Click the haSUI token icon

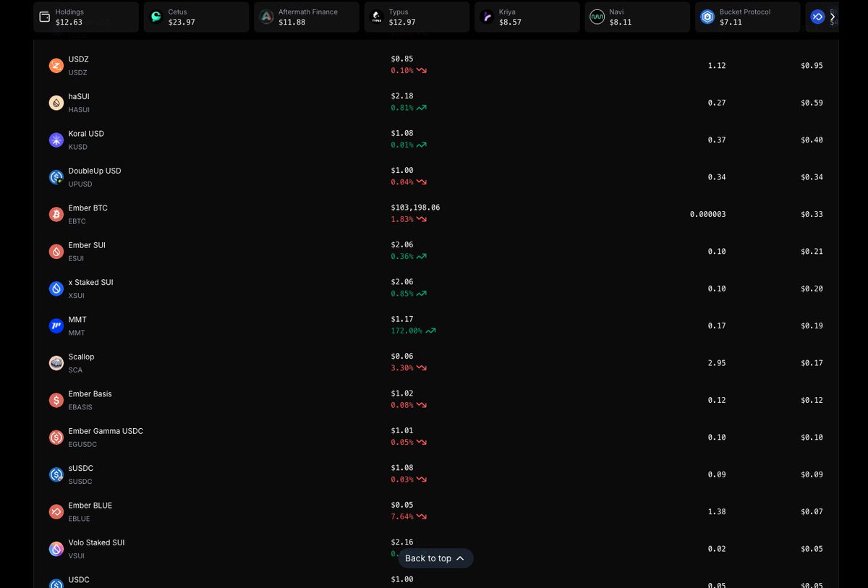click(x=56, y=103)
